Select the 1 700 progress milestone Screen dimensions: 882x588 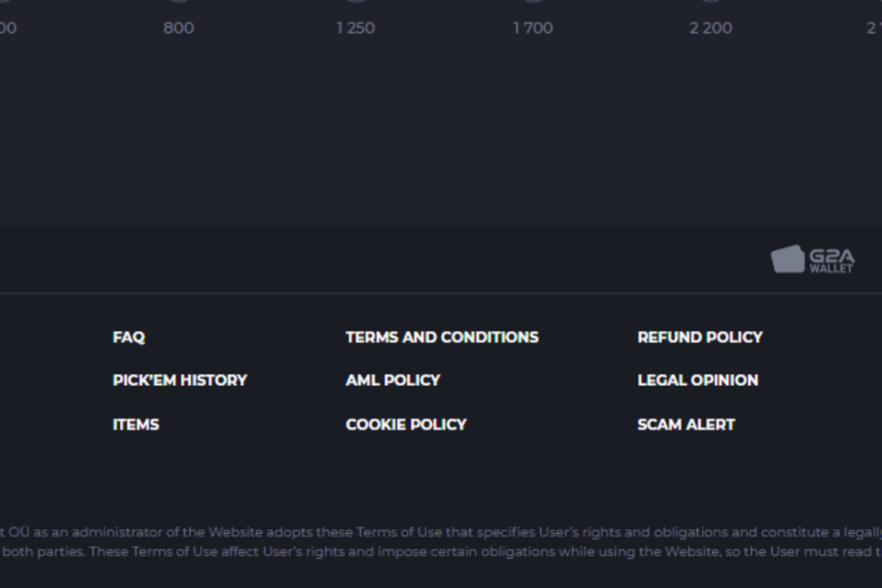point(532,28)
